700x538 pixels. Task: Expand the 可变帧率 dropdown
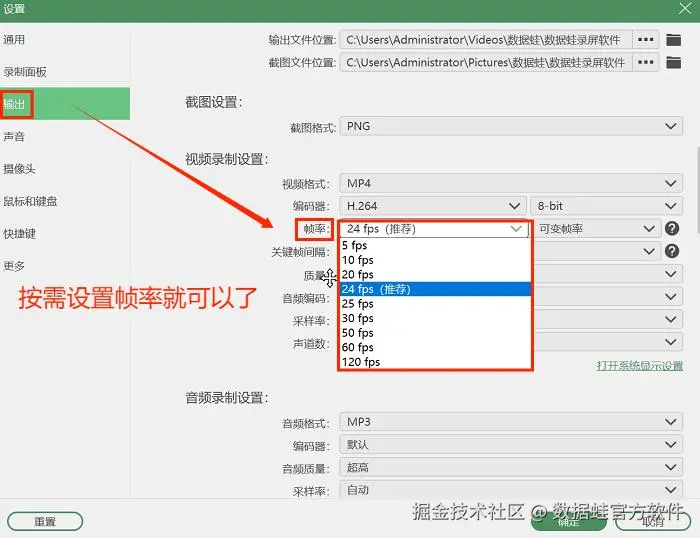[x=597, y=229]
